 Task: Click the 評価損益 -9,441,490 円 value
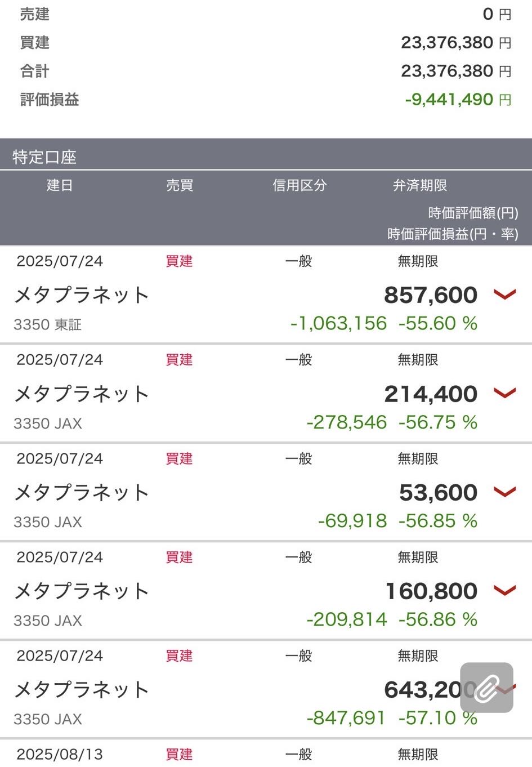coord(458,100)
